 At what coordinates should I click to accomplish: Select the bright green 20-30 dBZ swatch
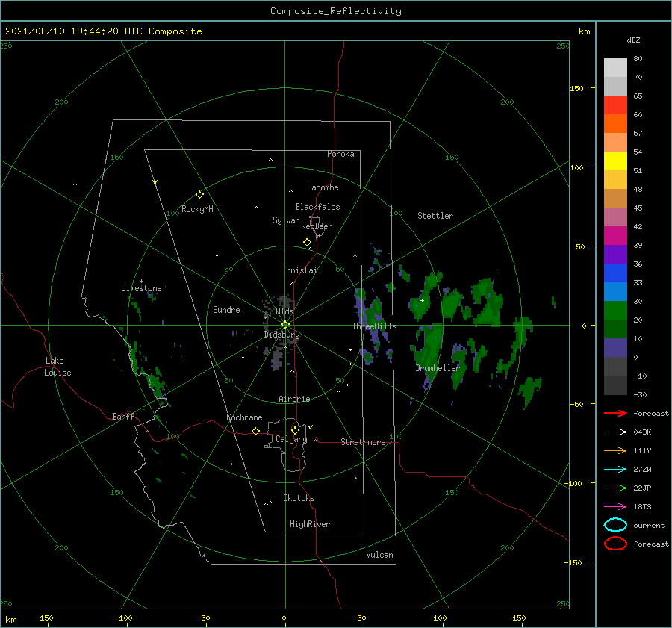click(x=615, y=311)
